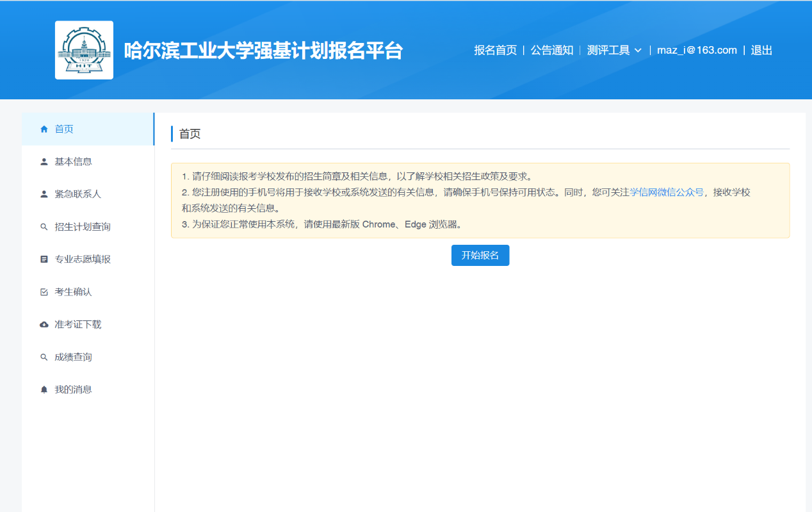The width and height of the screenshot is (812, 512).
Task: Click the checkmark icon beside 考生确认
Action: (44, 292)
